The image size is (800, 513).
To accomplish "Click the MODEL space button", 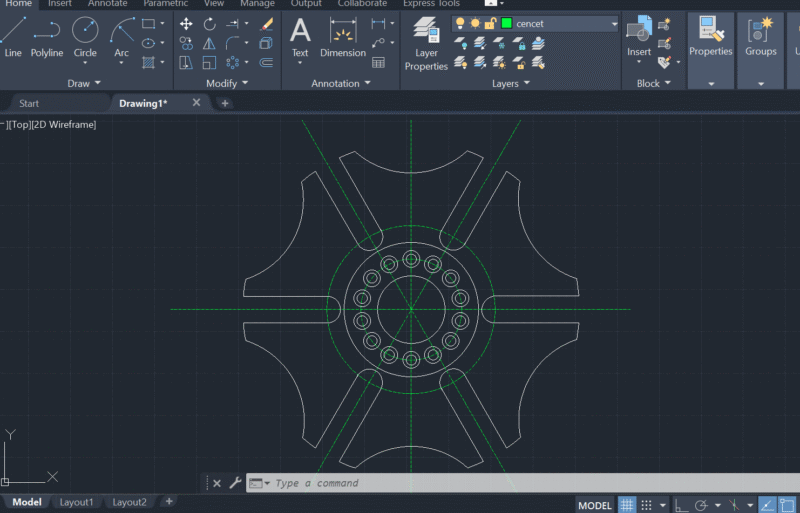I will [x=595, y=506].
